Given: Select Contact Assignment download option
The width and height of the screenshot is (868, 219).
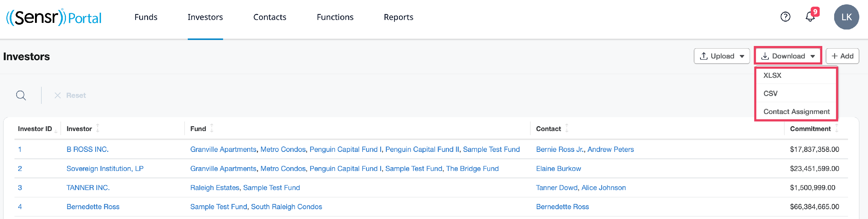Looking at the screenshot, I should 796,112.
